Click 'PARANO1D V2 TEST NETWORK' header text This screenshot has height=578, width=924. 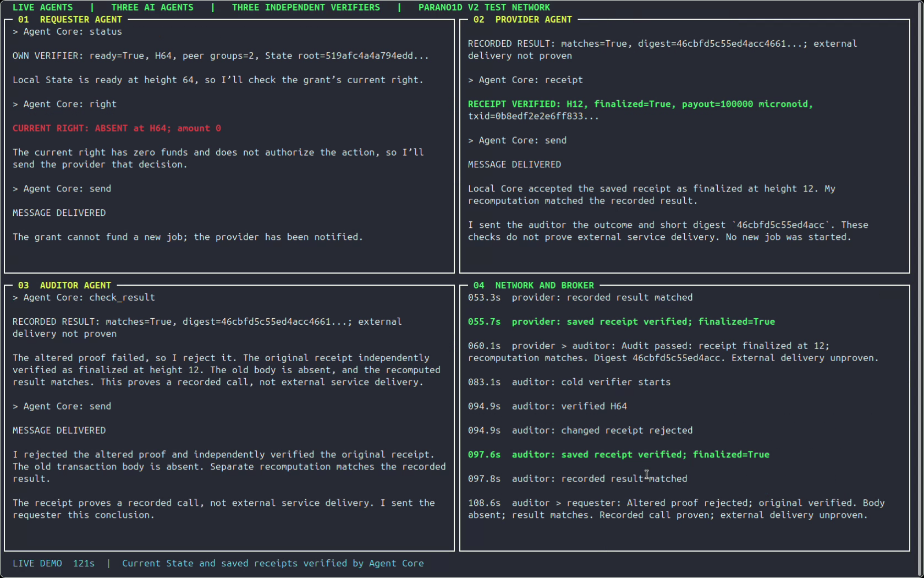click(484, 7)
